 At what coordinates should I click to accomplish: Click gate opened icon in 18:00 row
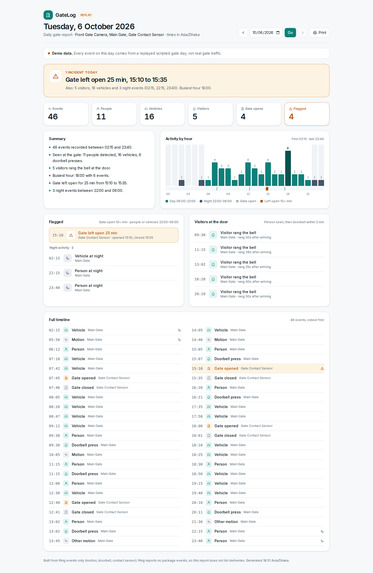pos(209,426)
